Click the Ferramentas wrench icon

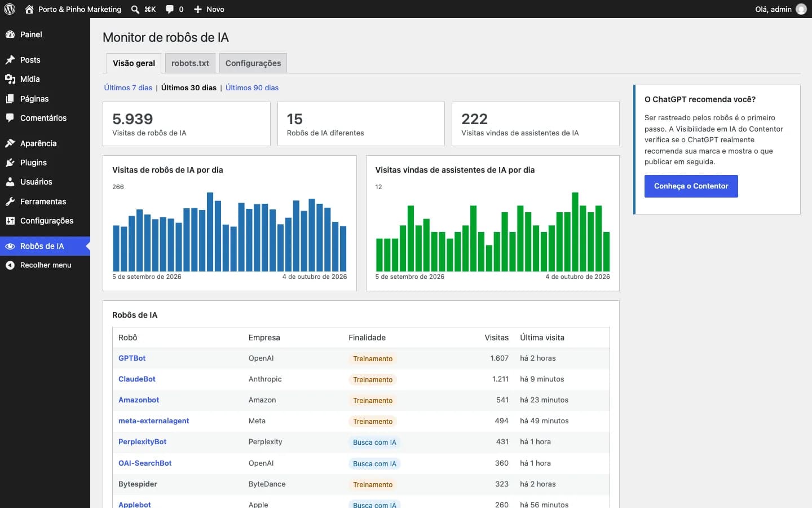10,202
